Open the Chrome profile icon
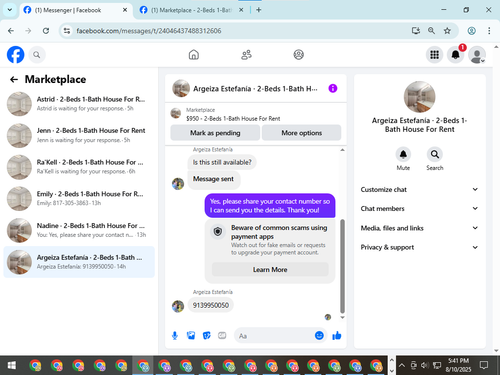Screen dimensions: 500x375 click(x=471, y=31)
